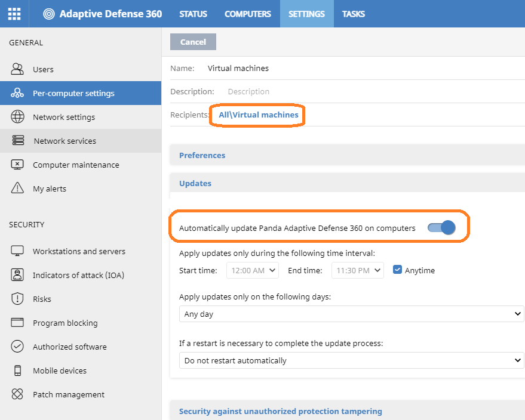Click the Users sidebar icon
525x420 pixels.
click(x=17, y=69)
